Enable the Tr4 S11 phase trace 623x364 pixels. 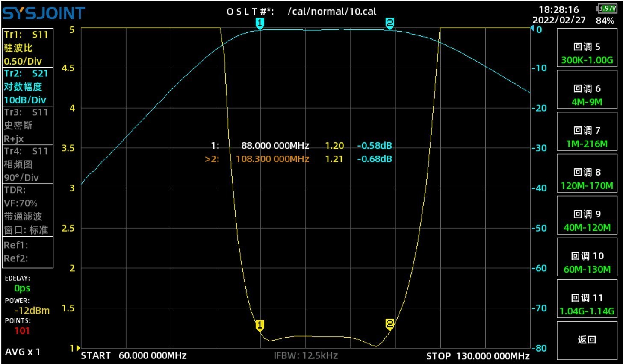pyautogui.click(x=28, y=164)
